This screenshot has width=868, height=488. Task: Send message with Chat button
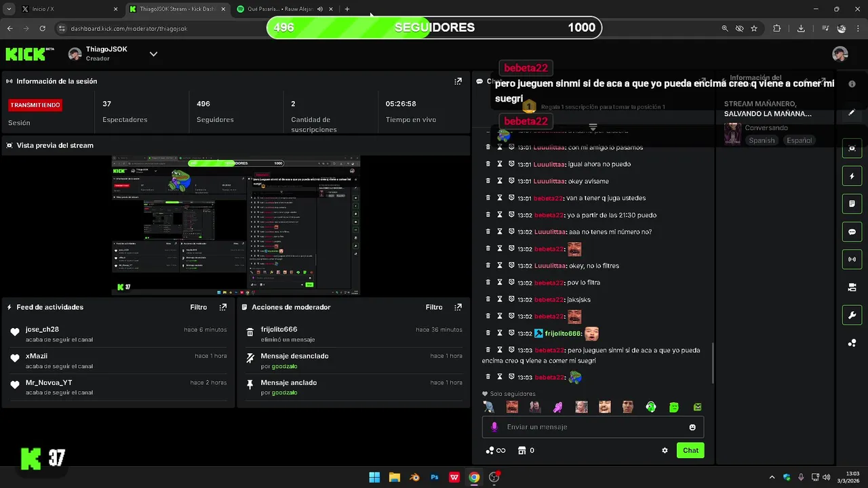[x=690, y=450]
